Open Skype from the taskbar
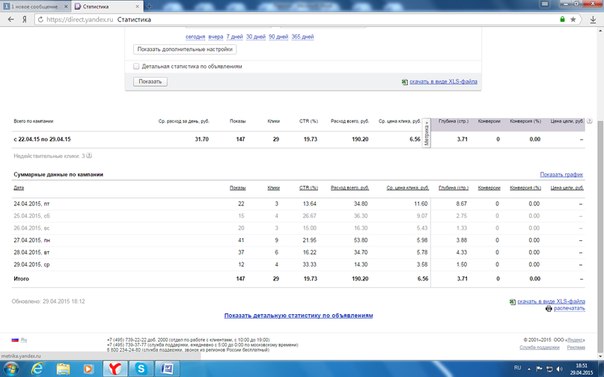Screen dimensions: 604x377 tap(141, 369)
